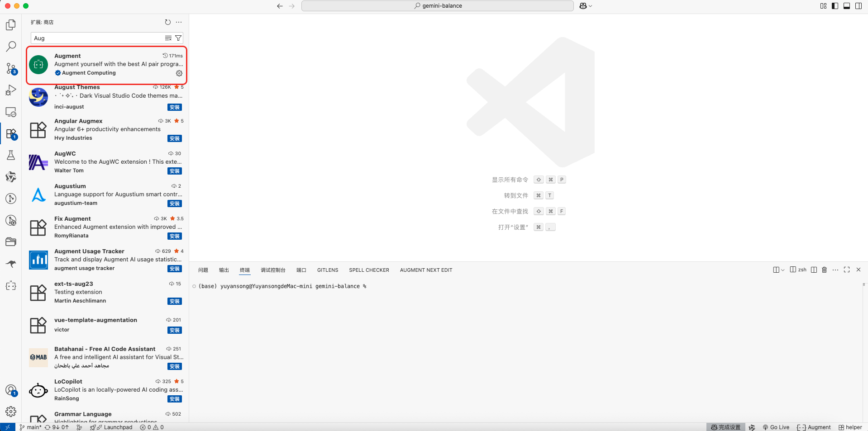Close the bottom panel

point(858,270)
